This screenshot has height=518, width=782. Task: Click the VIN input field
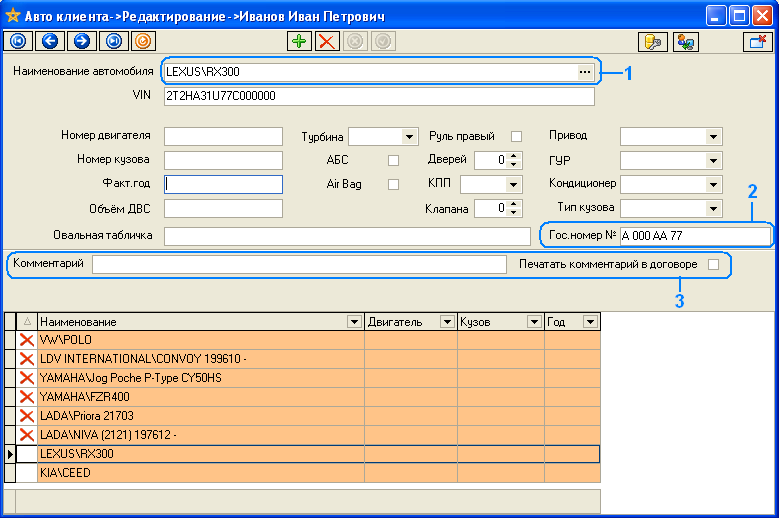pyautogui.click(x=379, y=96)
